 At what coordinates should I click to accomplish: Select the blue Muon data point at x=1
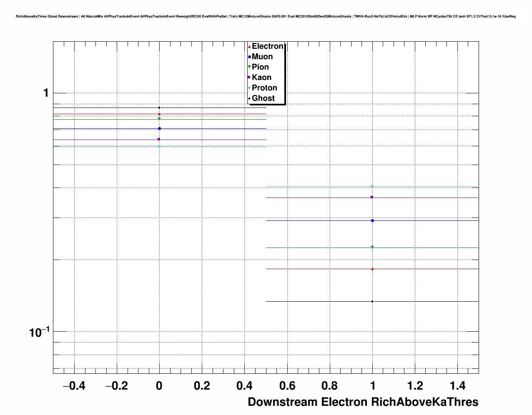372,220
